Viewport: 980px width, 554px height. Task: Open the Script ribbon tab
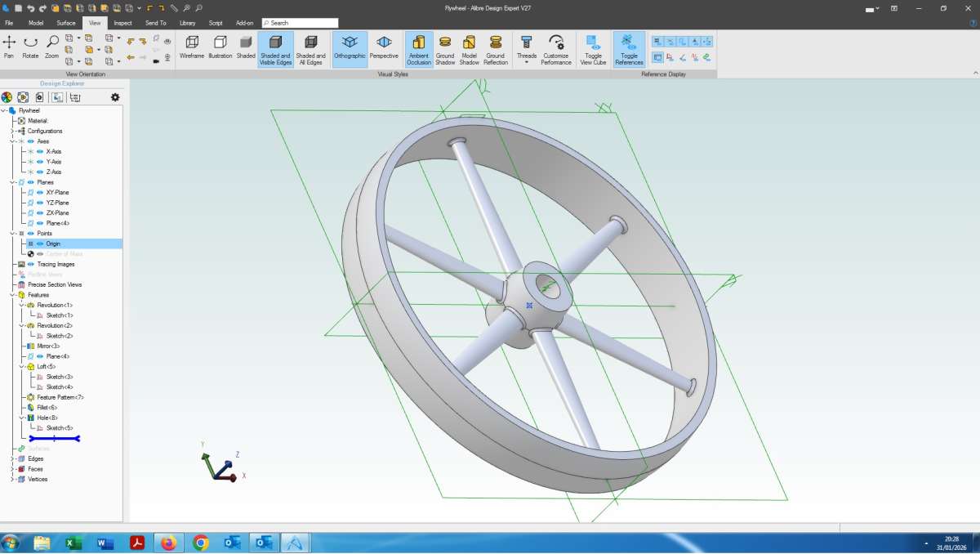216,23
